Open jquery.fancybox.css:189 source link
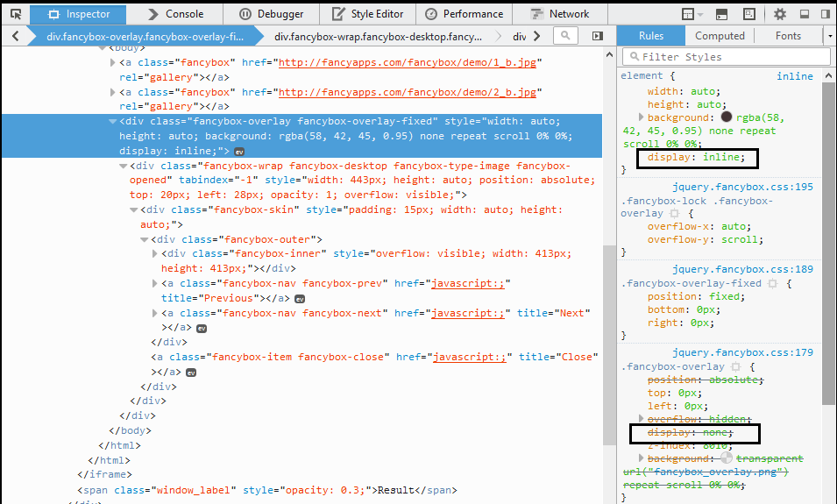The width and height of the screenshot is (837, 504). pyautogui.click(x=742, y=269)
